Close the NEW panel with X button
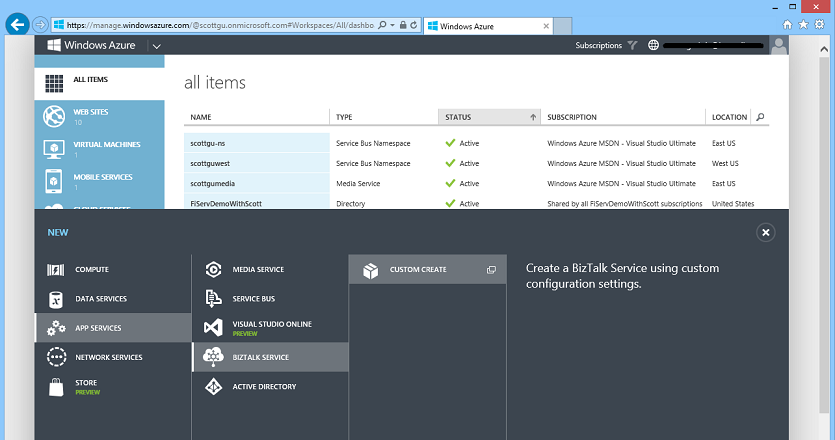Screen dimensions: 835x440 pyautogui.click(x=765, y=232)
